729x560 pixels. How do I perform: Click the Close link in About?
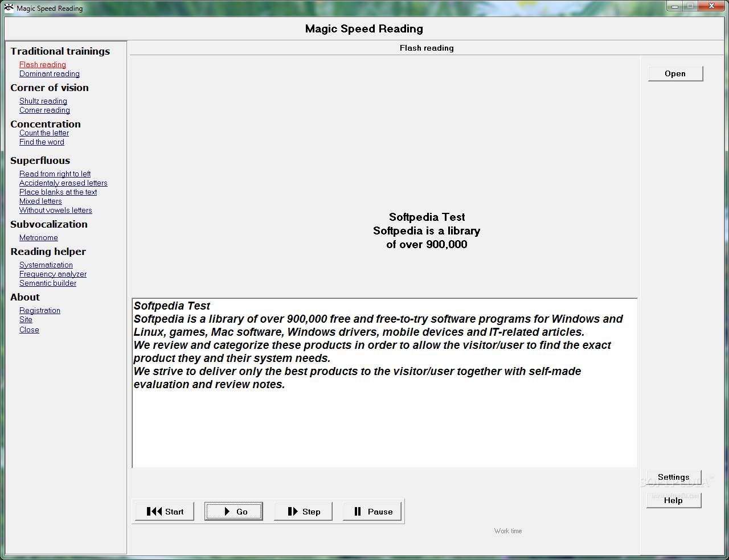29,330
